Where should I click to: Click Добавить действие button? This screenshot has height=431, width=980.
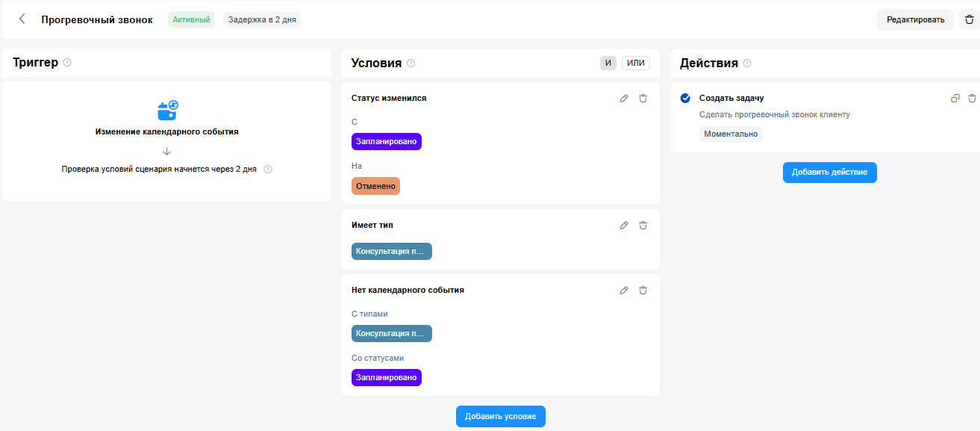pyautogui.click(x=829, y=173)
